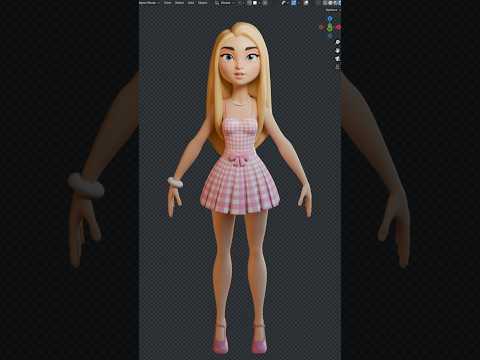The image size is (480, 360).
Task: Open the Add menu in viewport header
Action: (191, 3)
